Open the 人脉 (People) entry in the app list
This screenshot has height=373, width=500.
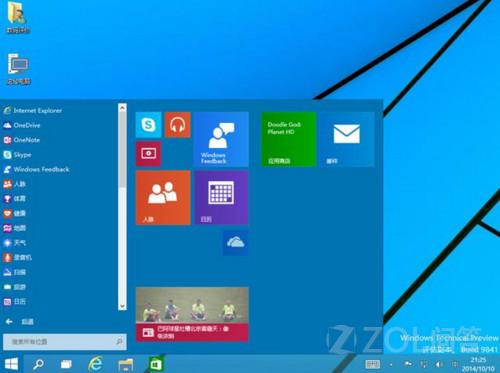(15, 184)
